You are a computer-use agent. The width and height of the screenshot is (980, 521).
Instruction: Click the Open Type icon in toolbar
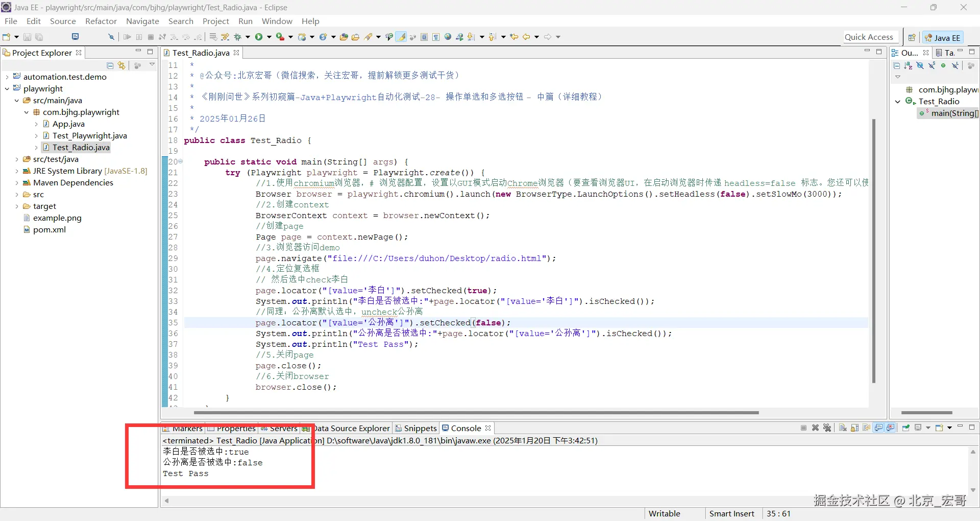click(x=344, y=37)
